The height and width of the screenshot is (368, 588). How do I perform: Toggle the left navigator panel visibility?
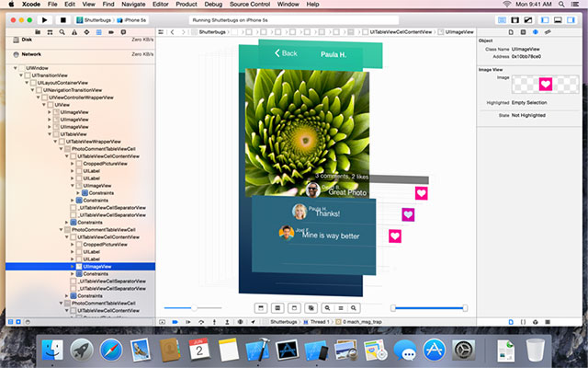[546, 18]
